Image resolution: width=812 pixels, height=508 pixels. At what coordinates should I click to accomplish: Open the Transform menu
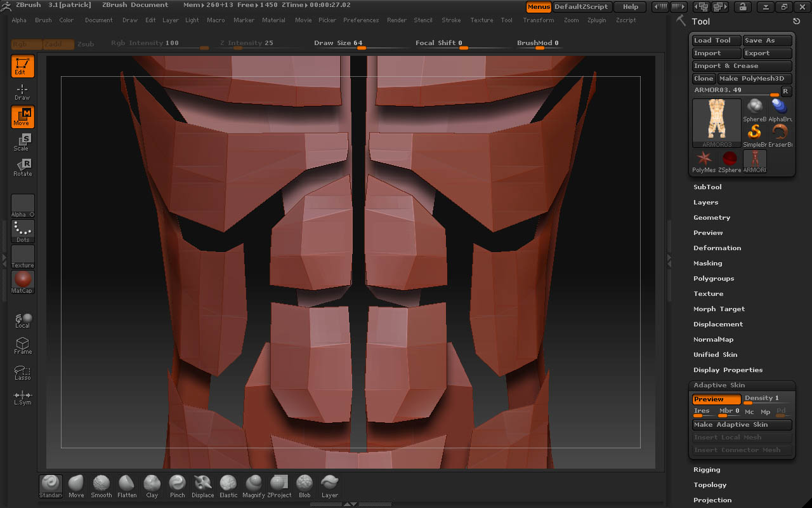click(x=538, y=20)
